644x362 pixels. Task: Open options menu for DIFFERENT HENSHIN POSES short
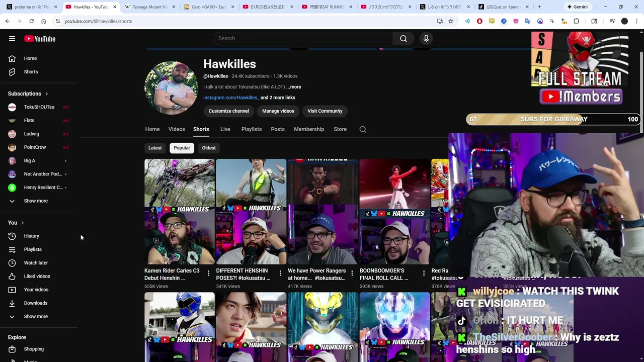[280, 274]
